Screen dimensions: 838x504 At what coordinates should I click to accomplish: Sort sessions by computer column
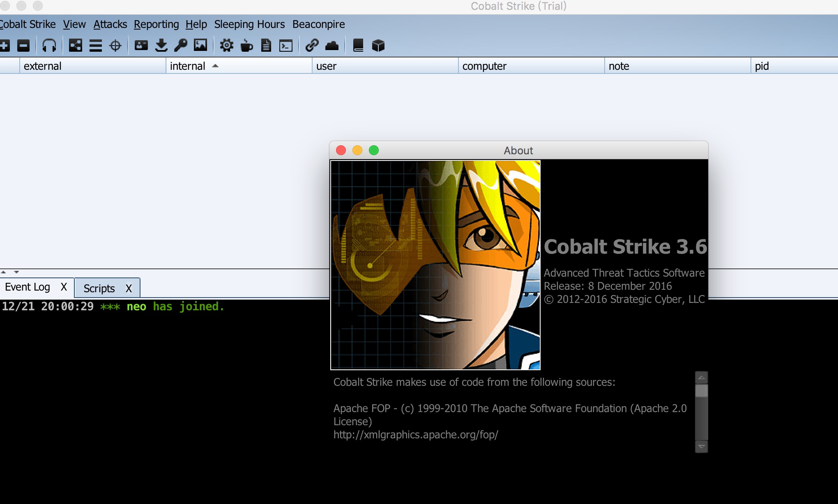(532, 66)
